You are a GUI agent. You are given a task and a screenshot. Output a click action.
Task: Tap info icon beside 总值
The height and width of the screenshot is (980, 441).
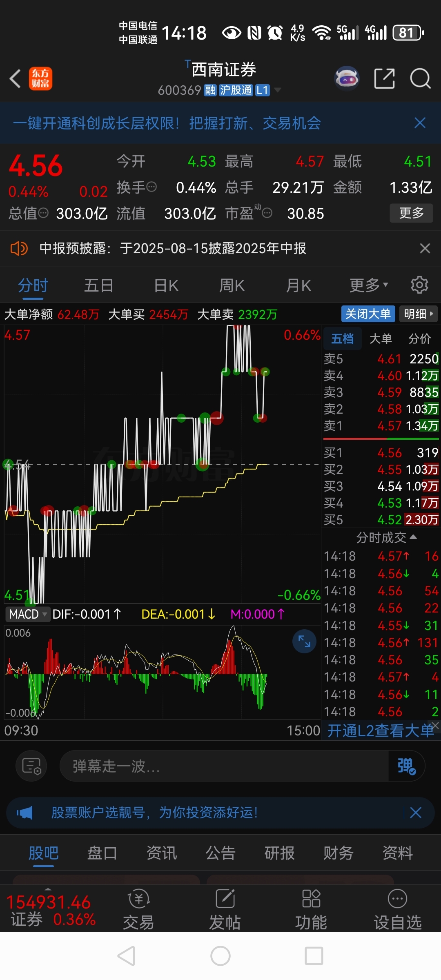(x=43, y=213)
